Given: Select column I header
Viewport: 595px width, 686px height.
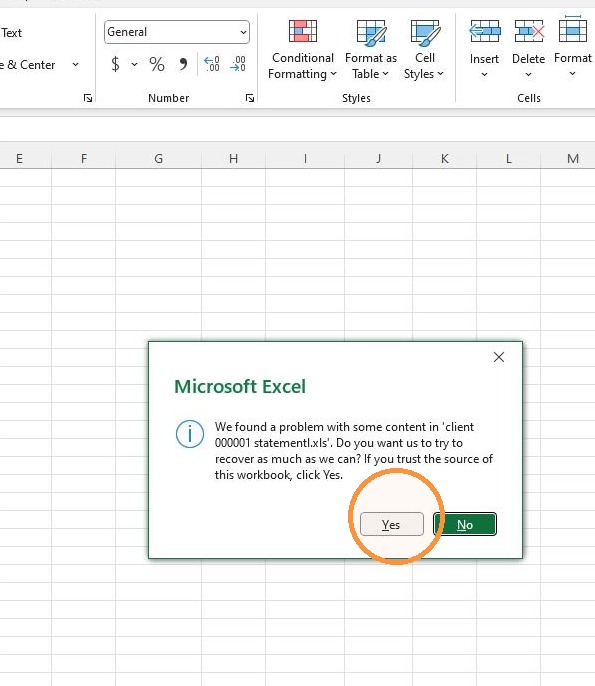Looking at the screenshot, I should (305, 158).
